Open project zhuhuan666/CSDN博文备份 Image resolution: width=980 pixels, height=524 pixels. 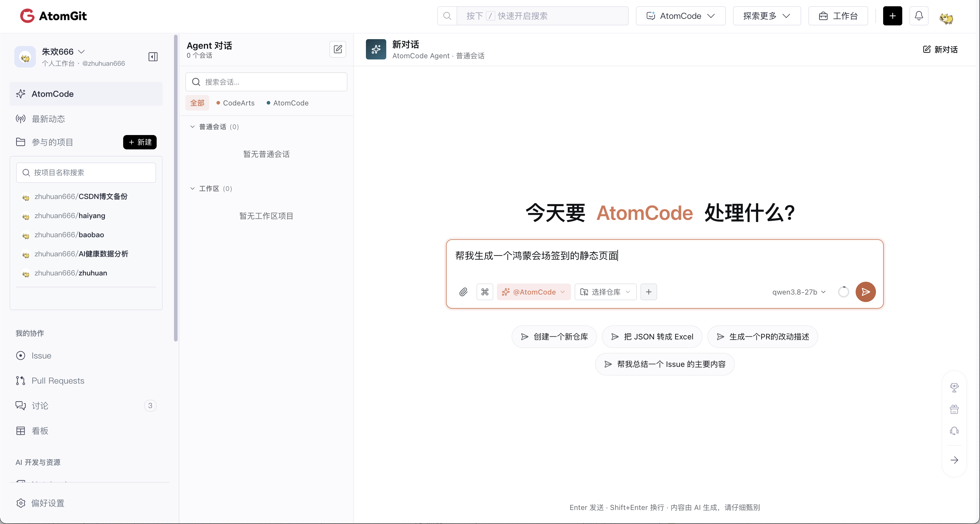coord(81,197)
